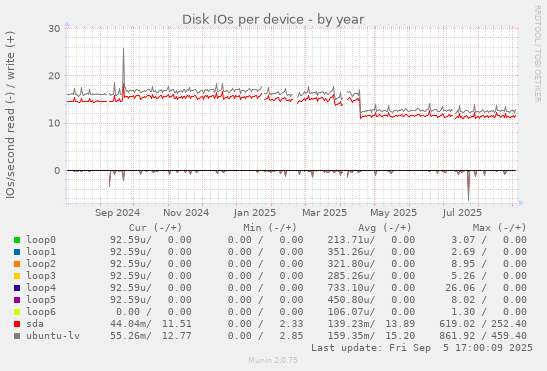This screenshot has width=547, height=371.
Task: Click the green loop0 legend swatch
Action: click(17, 240)
